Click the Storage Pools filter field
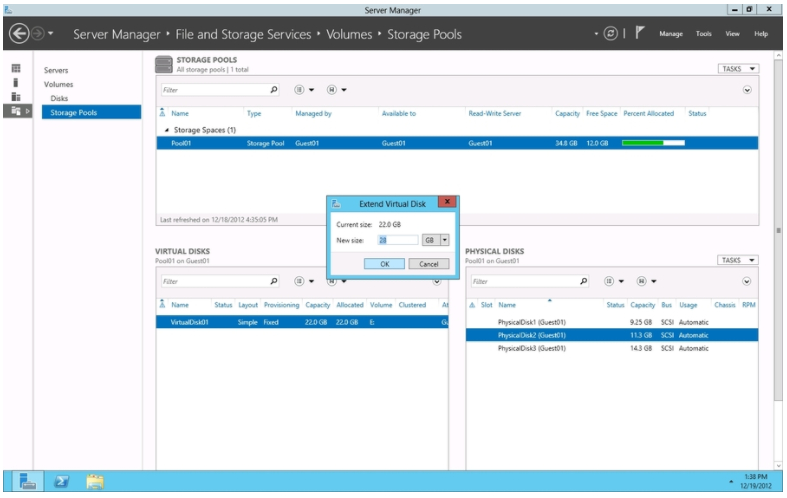 click(215, 90)
